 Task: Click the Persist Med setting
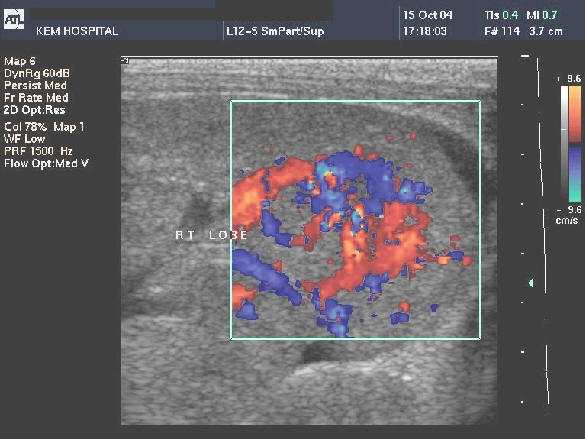tap(35, 85)
